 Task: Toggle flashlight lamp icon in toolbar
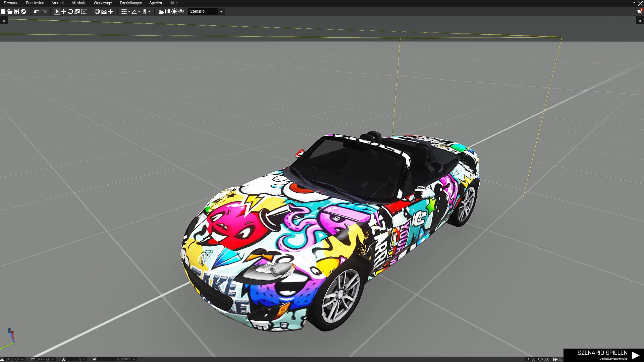[174, 11]
